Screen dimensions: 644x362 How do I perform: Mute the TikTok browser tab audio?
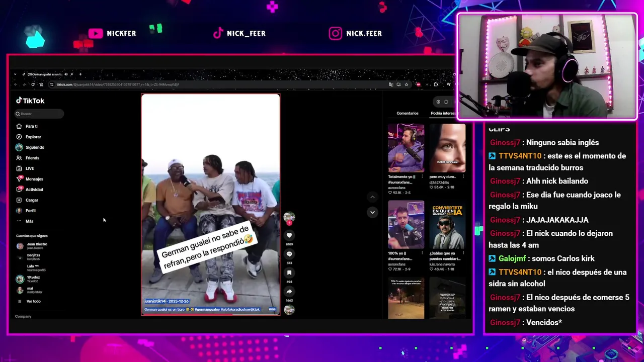coord(66,74)
